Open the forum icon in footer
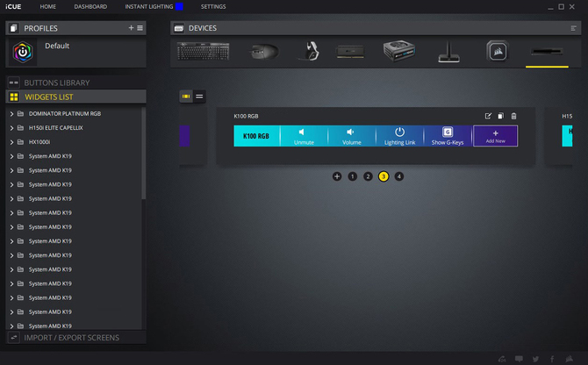588x365 pixels. pos(502,359)
